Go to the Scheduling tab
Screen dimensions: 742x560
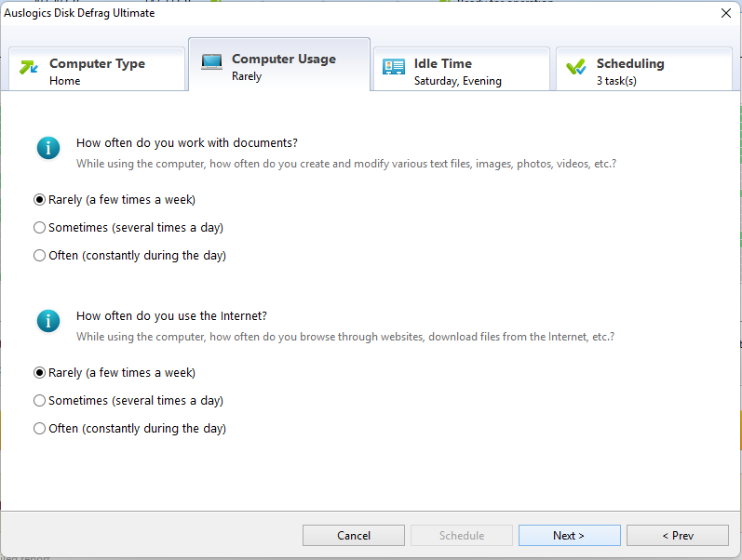point(644,70)
